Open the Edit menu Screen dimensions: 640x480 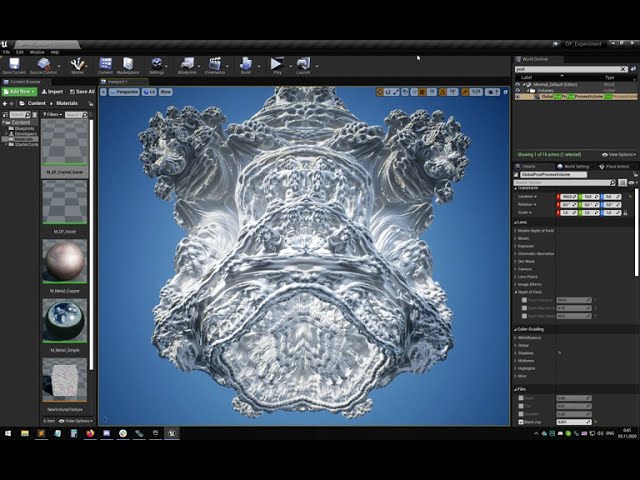click(20, 52)
